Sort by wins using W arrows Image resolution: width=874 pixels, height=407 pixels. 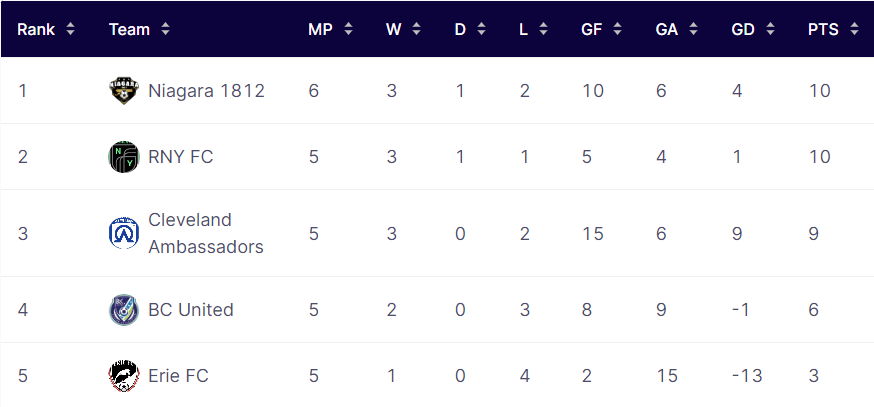click(x=417, y=29)
